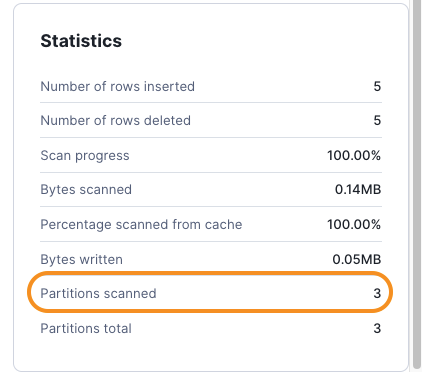Select Percentage scanned from cache label
The width and height of the screenshot is (422, 375).
[x=141, y=224]
